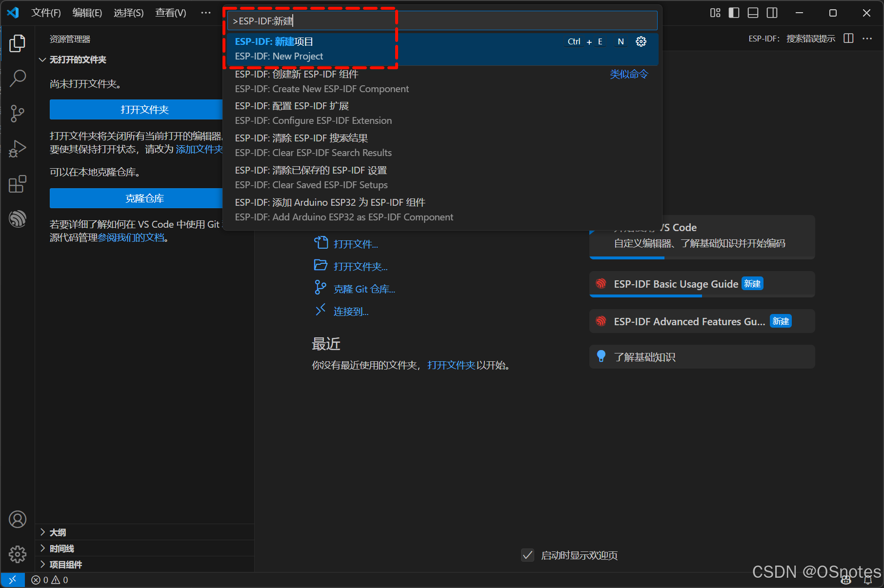Open the Run and Debug view

tap(18, 149)
